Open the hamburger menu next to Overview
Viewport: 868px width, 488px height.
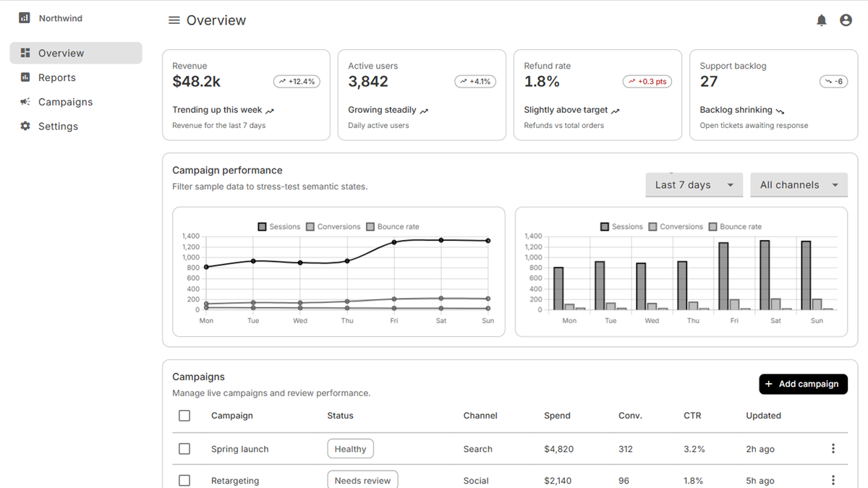tap(174, 20)
